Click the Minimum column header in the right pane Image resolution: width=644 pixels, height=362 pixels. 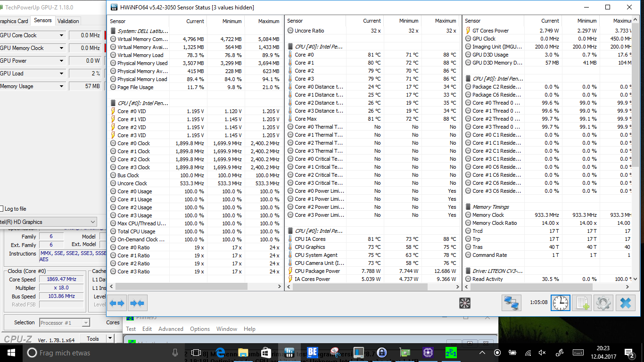[x=581, y=21]
